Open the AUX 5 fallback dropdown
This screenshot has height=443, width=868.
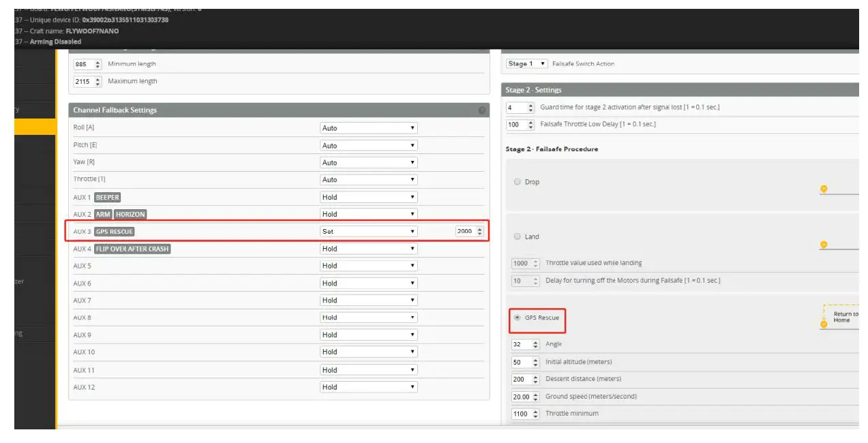[x=368, y=266]
